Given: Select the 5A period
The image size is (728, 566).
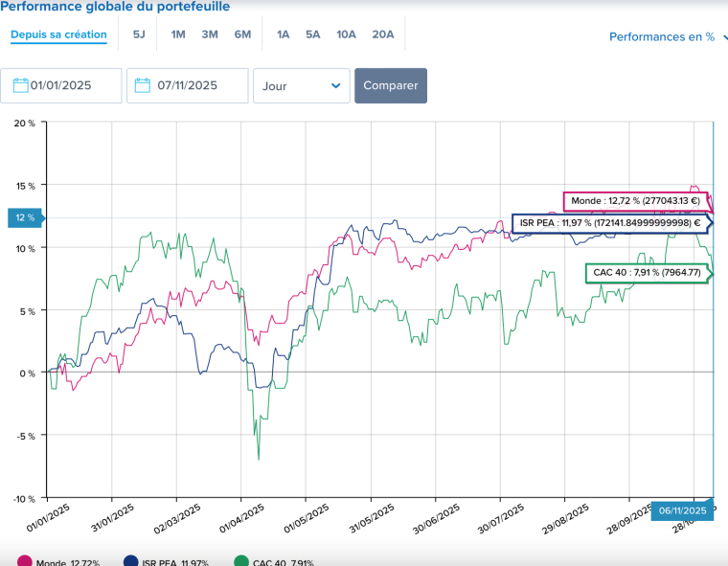Looking at the screenshot, I should [x=313, y=34].
